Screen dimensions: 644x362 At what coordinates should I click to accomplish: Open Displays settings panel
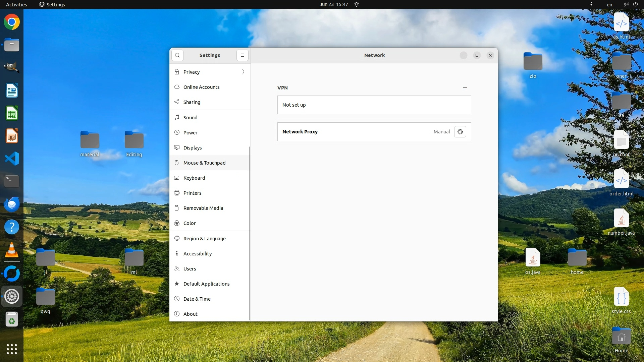(x=193, y=148)
